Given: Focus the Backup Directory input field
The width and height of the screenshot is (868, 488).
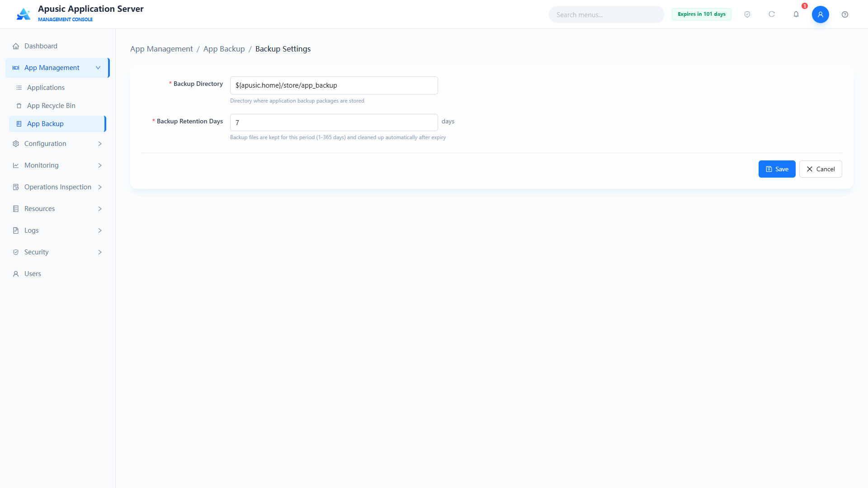Looking at the screenshot, I should point(334,85).
